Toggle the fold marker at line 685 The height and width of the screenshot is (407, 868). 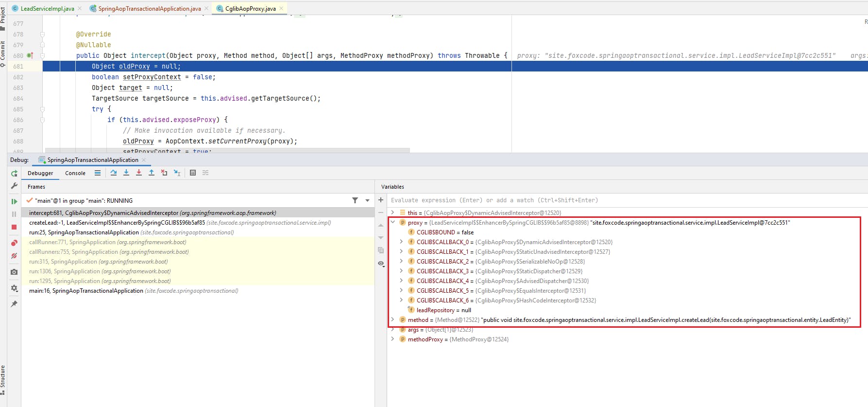tap(42, 109)
